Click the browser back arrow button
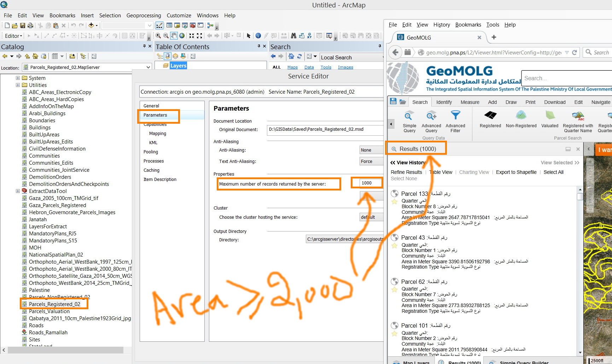Viewport: 612px width, 364px height. coord(395,53)
